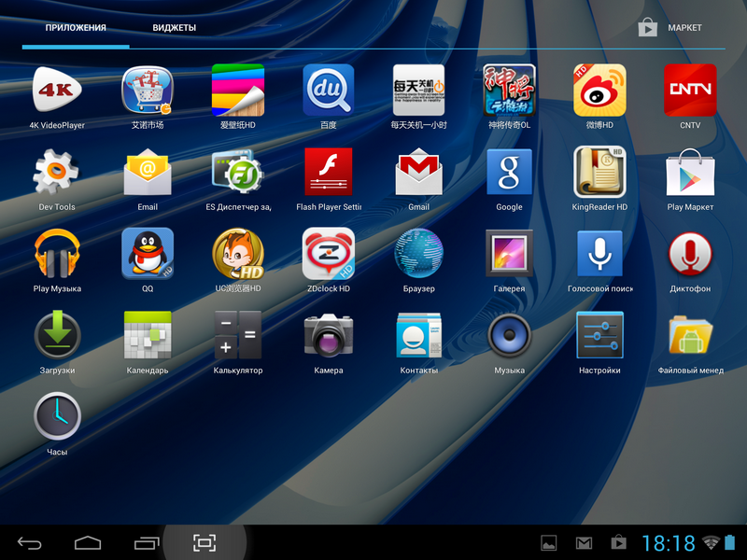This screenshot has width=747, height=560.
Task: Launch the Музыка speaker app
Action: [x=509, y=335]
